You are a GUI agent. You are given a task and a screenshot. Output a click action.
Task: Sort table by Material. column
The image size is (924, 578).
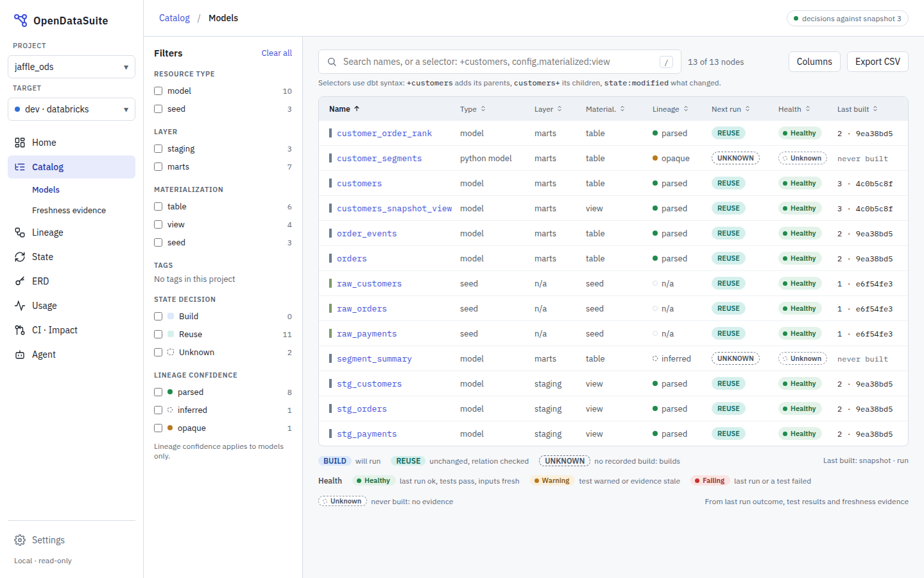point(605,109)
